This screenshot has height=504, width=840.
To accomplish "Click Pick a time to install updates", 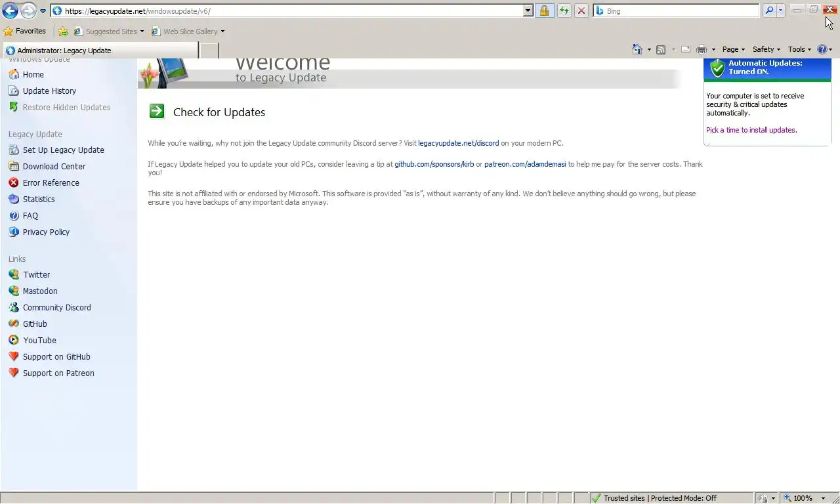I will click(751, 130).
